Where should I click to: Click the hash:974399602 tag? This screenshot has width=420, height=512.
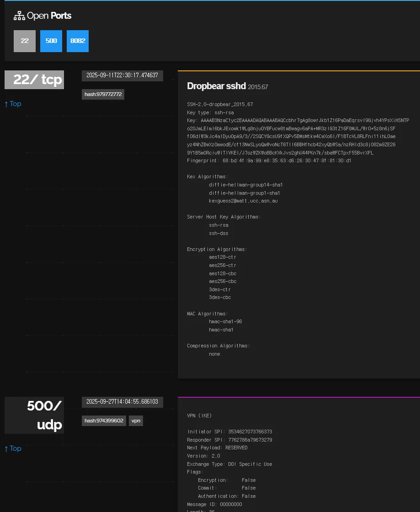[x=104, y=421]
